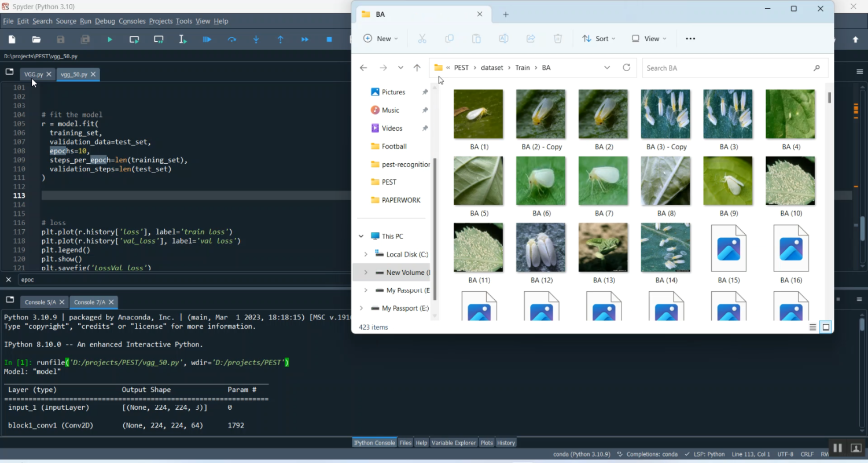Image resolution: width=868 pixels, height=463 pixels.
Task: Collapse the This PC tree node
Action: [x=361, y=236]
